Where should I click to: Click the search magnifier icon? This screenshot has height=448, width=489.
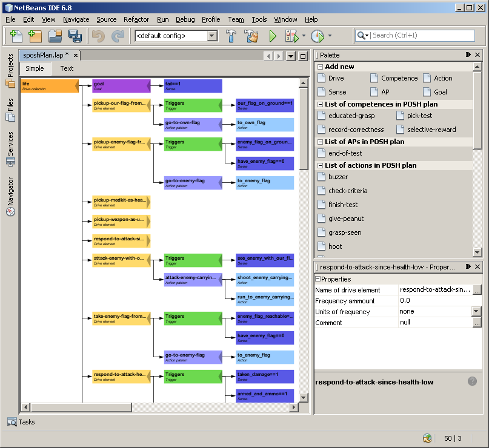click(x=361, y=35)
